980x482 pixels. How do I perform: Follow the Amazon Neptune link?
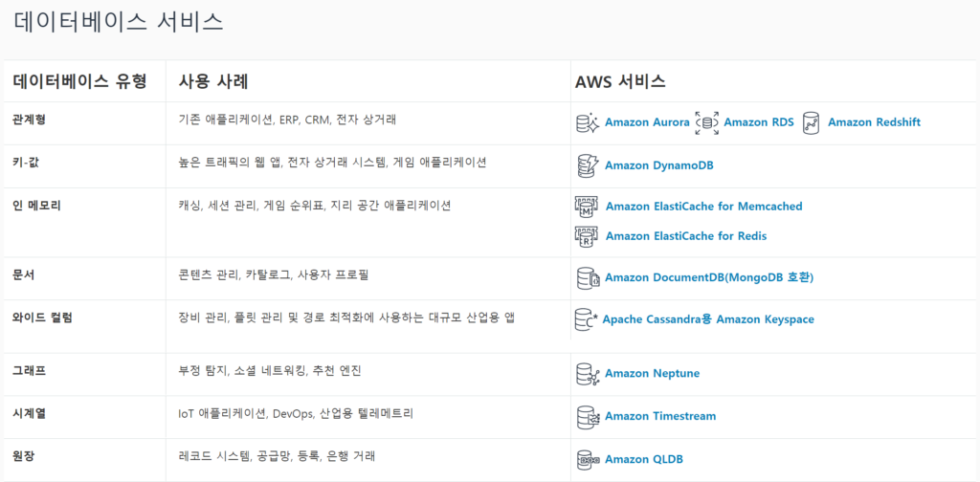click(652, 374)
